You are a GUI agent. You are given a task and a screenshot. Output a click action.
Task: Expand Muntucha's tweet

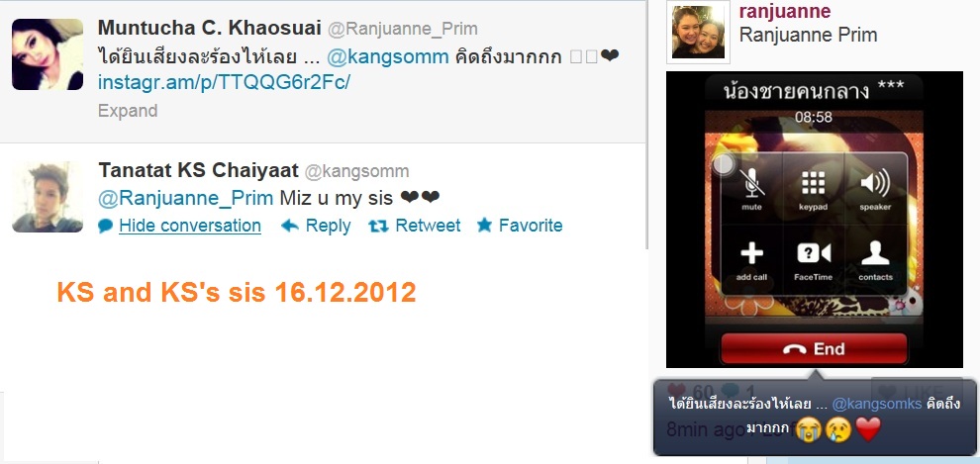(128, 111)
